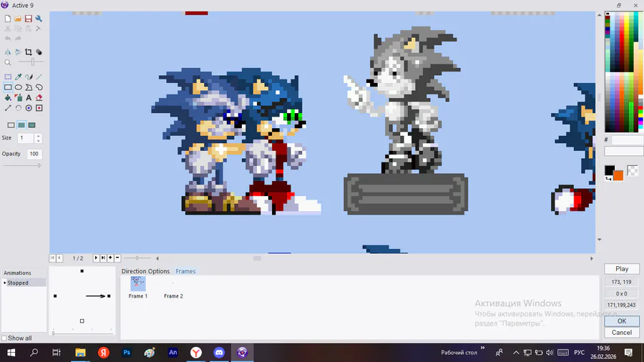Select the Eraser tool
Image resolution: width=644 pixels, height=362 pixels.
point(39,98)
